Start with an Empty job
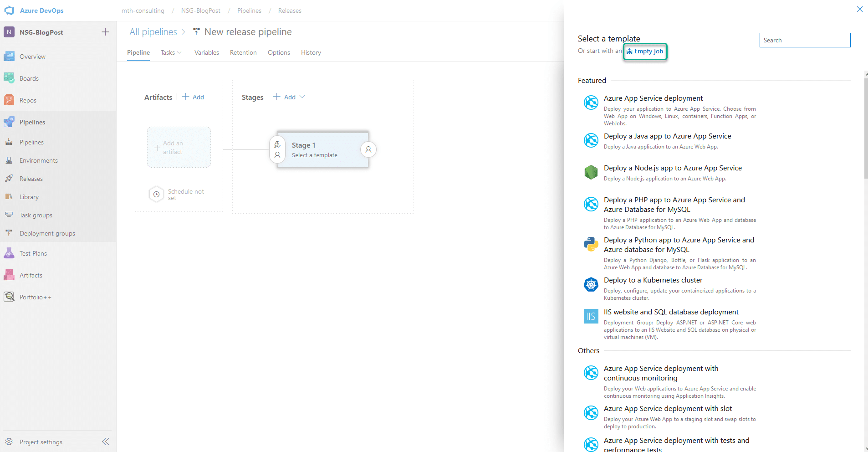The width and height of the screenshot is (868, 452). tap(645, 51)
